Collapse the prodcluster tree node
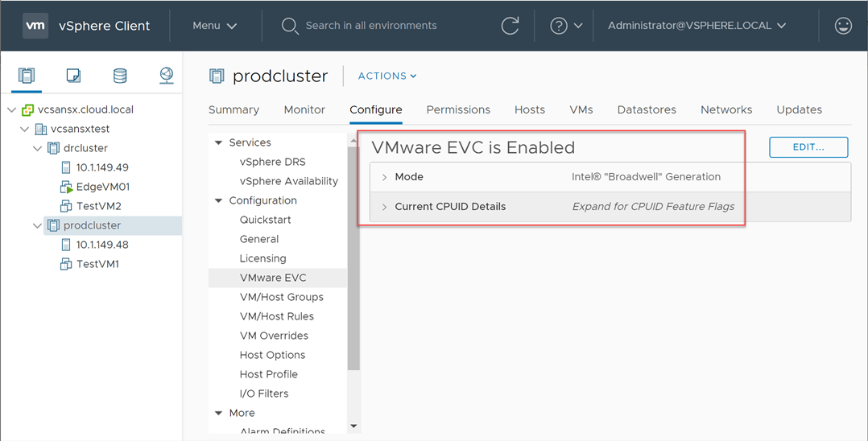The image size is (868, 441). tap(37, 226)
